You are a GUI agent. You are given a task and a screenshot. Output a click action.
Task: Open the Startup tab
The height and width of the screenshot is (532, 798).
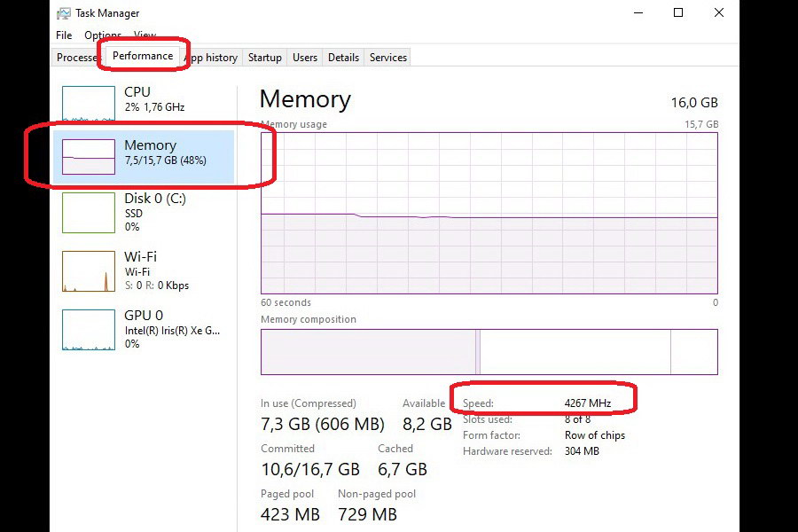[264, 58]
